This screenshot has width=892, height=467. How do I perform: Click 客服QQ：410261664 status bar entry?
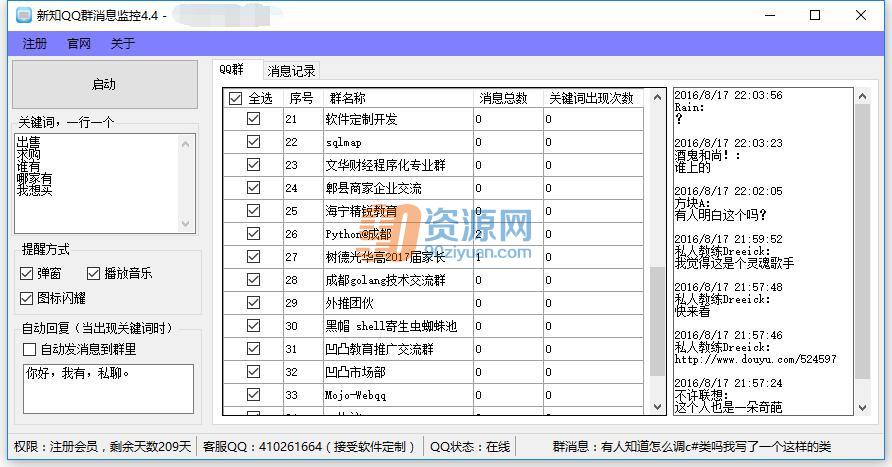(309, 447)
